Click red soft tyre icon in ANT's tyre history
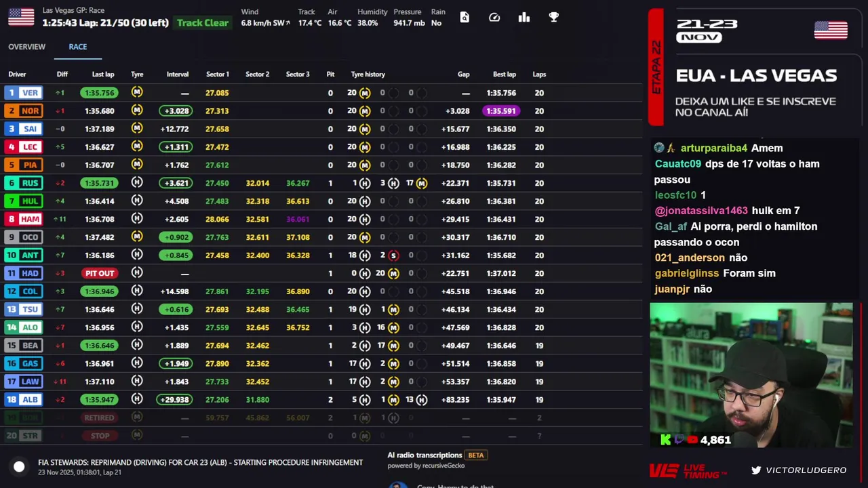 point(393,256)
